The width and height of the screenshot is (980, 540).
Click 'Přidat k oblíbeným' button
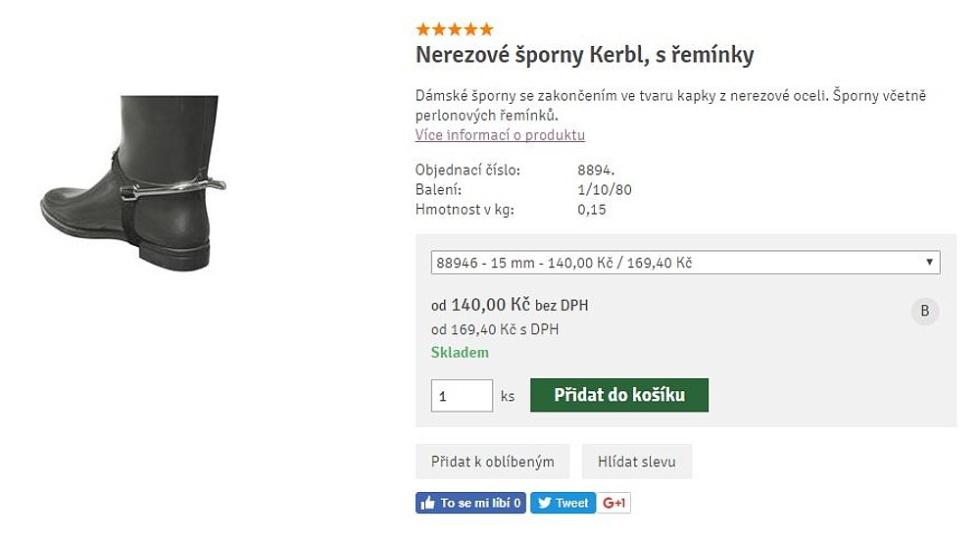[x=492, y=462]
